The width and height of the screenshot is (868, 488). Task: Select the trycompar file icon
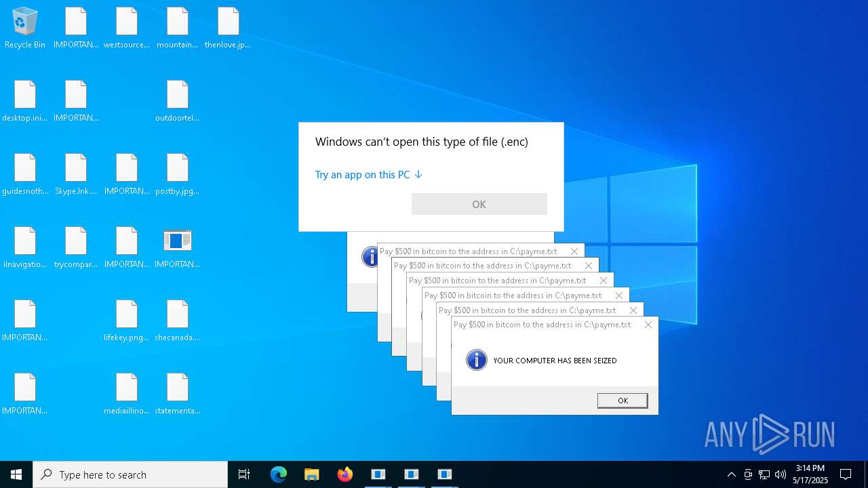pos(76,247)
